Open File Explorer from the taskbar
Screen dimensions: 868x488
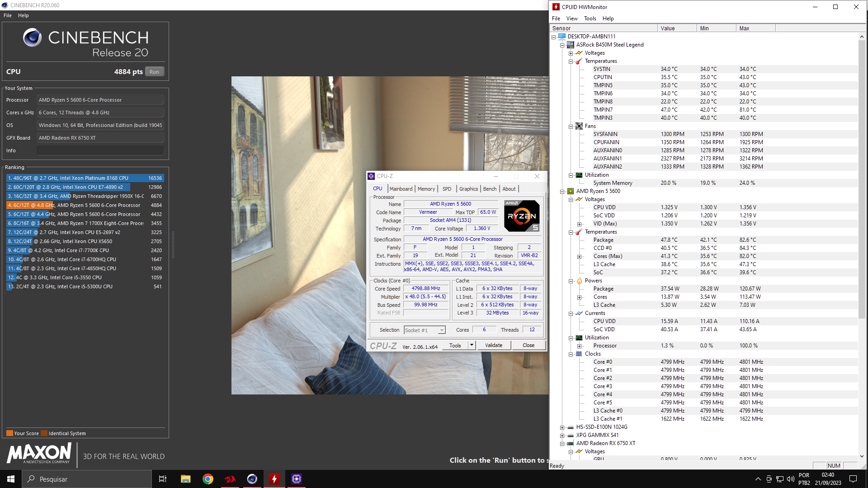click(185, 479)
